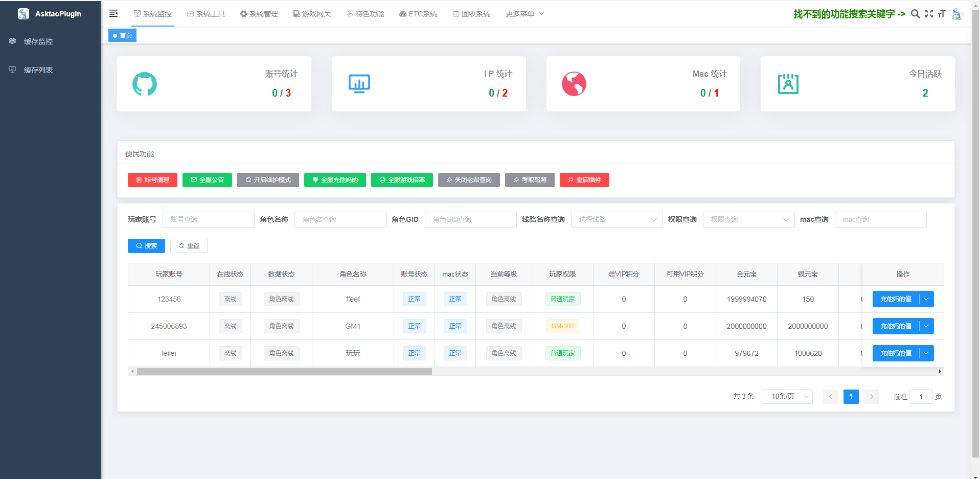Click the font size icon in header
The width and height of the screenshot is (980, 479).
(942, 14)
